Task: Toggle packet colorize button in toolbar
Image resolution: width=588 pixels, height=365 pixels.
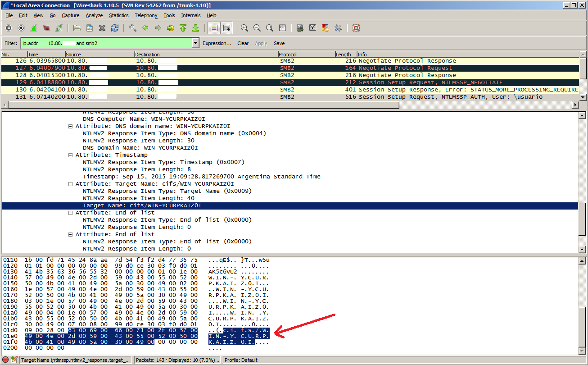Action: (x=214, y=28)
